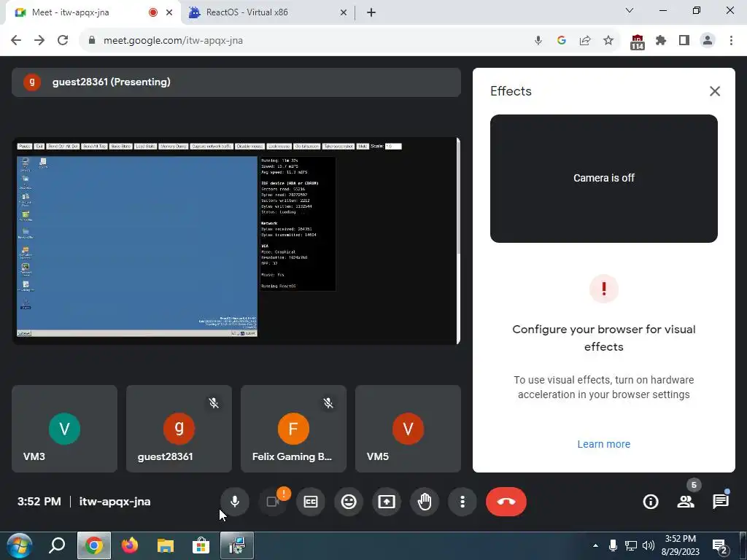Click the itw-apqx-jna meeting code
Viewport: 747px width, 560px height.
115,502
